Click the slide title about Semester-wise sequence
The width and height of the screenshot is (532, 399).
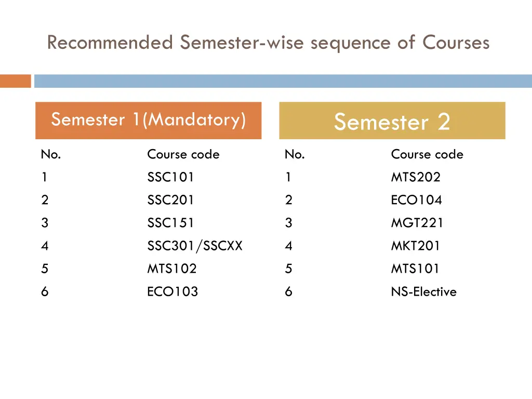(x=268, y=43)
